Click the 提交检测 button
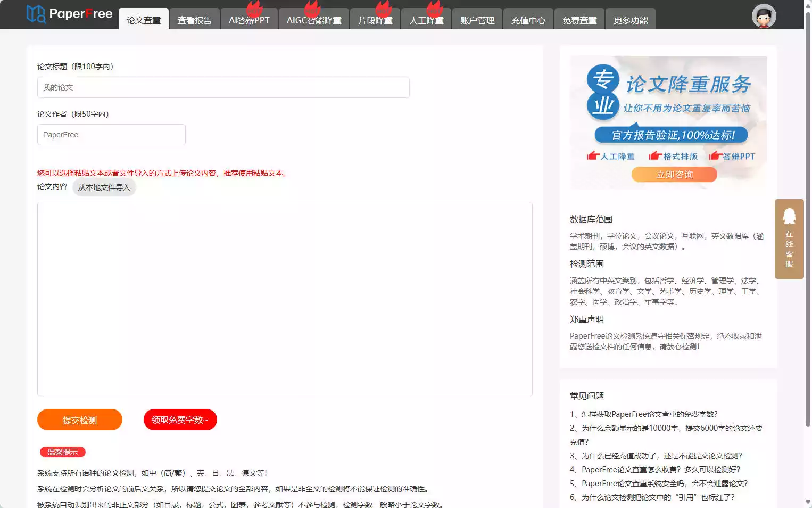Image resolution: width=812 pixels, height=508 pixels. point(80,420)
